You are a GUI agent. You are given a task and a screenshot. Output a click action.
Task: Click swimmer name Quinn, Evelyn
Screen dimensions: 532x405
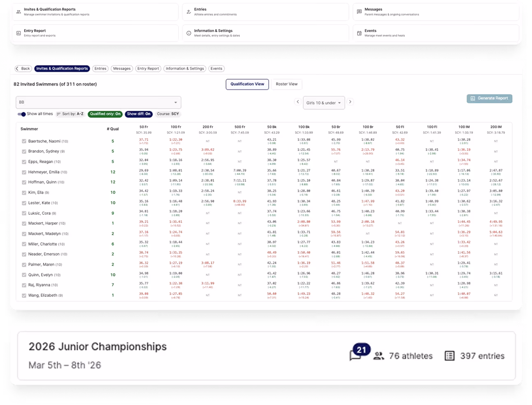tap(44, 275)
